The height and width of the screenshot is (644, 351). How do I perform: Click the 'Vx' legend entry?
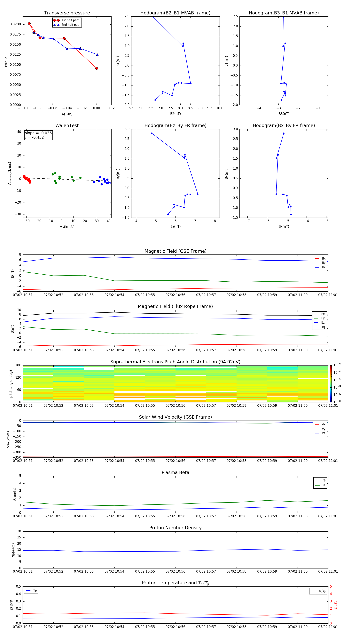click(320, 424)
